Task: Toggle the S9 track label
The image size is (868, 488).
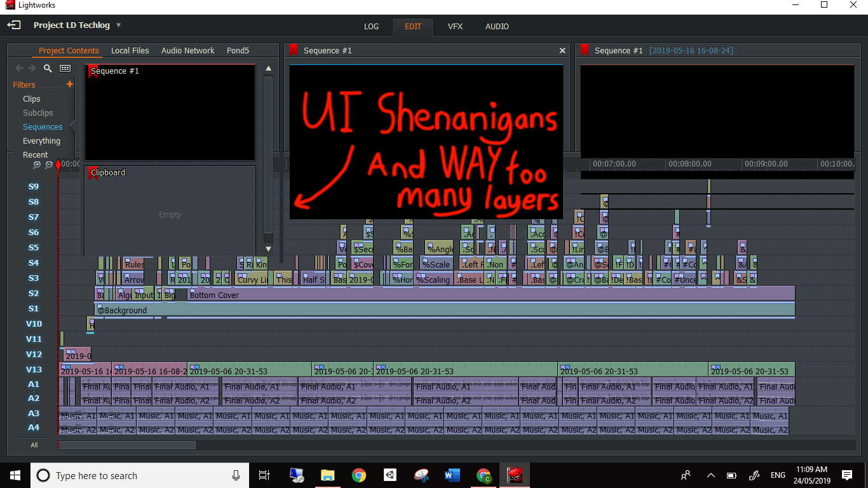Action: click(34, 187)
